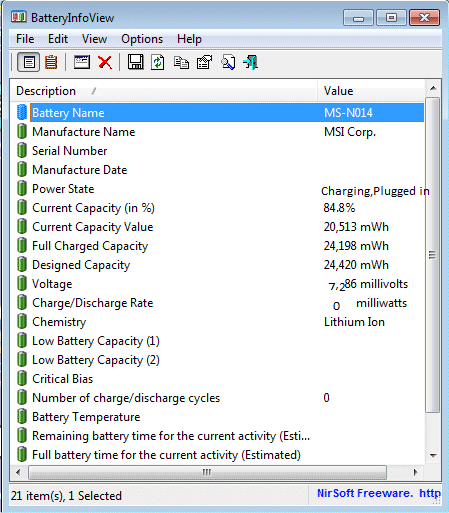Click the exit door toolbar icon
Screen dimensions: 449x513
tap(251, 62)
